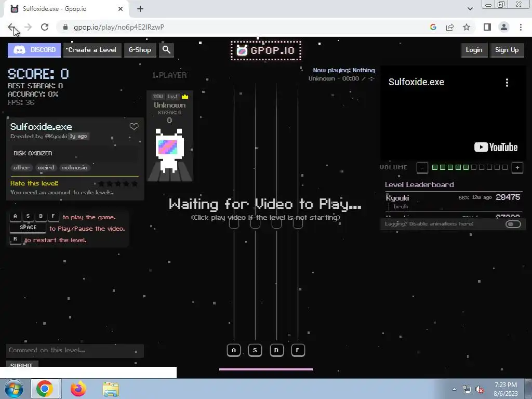
Task: Open the tab search dropdown chevron
Action: (x=470, y=9)
